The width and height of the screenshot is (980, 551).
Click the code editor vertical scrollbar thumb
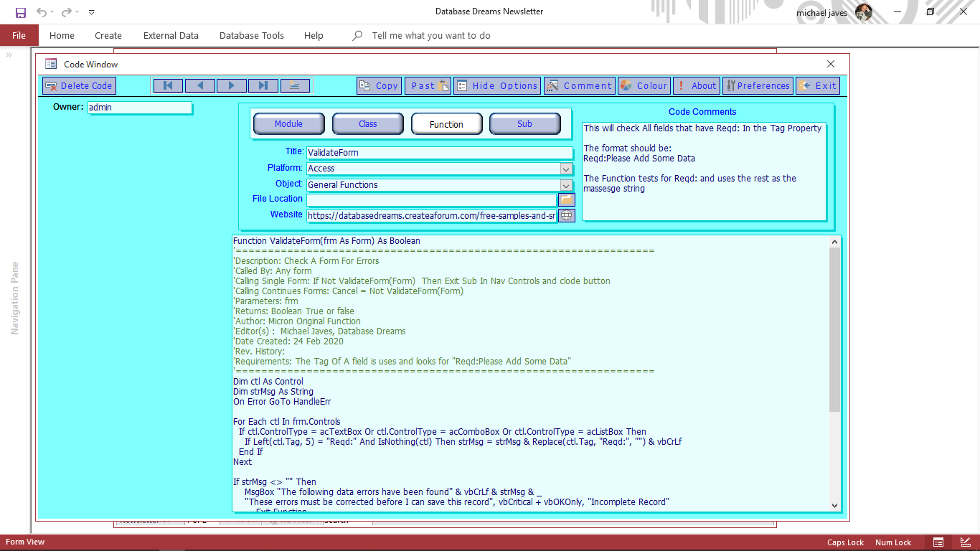(x=834, y=330)
